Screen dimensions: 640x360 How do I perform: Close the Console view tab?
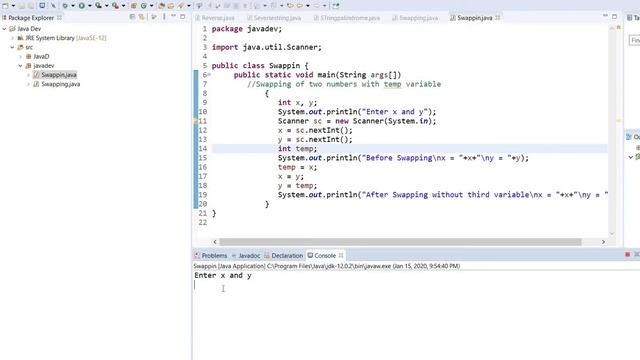coord(341,256)
